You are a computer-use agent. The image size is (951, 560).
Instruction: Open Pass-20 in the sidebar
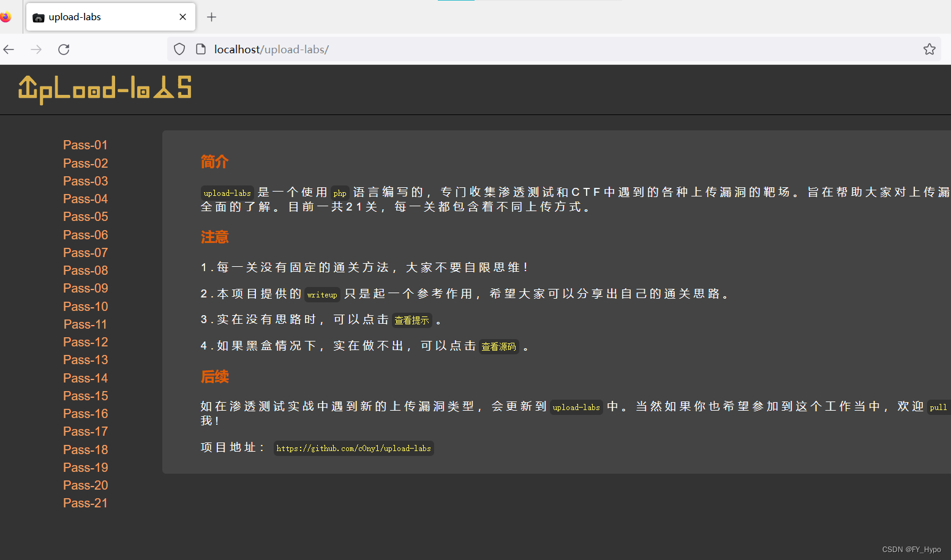(x=85, y=485)
